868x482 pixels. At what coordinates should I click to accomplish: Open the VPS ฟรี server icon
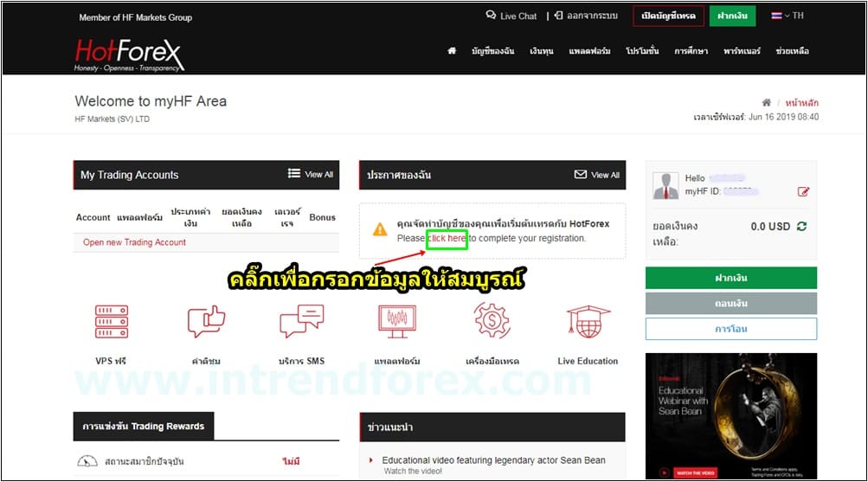tap(112, 322)
